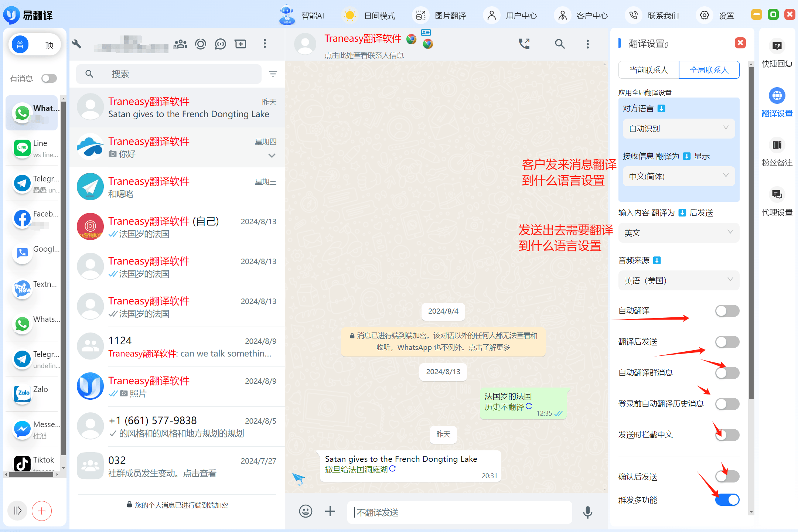Open the 中文(简体) receive language dropdown
The image size is (798, 532).
pos(679,176)
